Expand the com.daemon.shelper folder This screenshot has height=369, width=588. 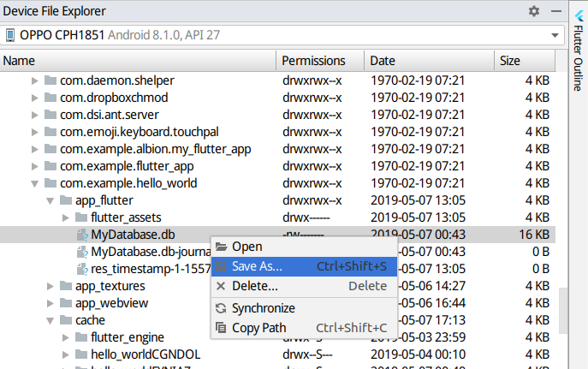click(35, 80)
